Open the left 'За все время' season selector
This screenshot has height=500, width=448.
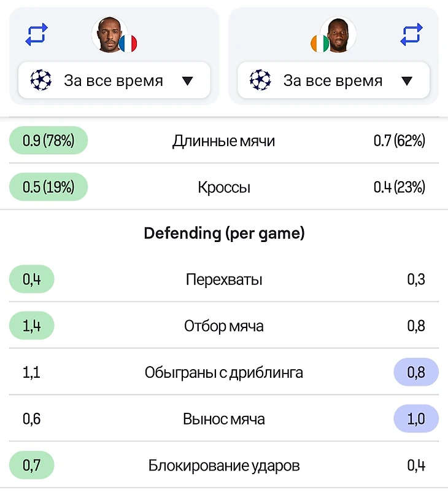click(x=114, y=80)
